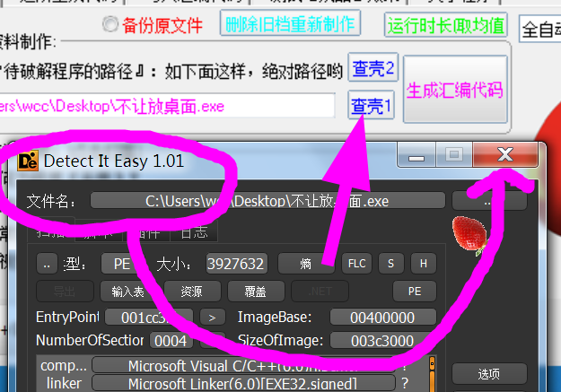561x392 pixels.
Task: Click the SizeOfImage value 003c3000
Action: (382, 341)
